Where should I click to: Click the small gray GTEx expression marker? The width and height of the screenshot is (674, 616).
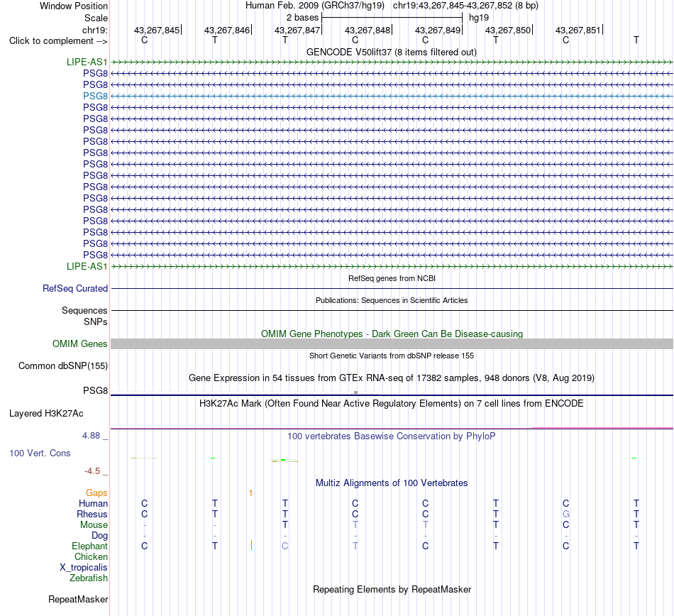click(355, 392)
